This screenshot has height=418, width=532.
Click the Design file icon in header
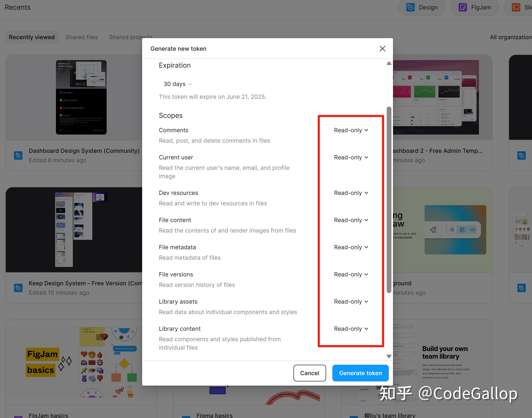tap(410, 7)
